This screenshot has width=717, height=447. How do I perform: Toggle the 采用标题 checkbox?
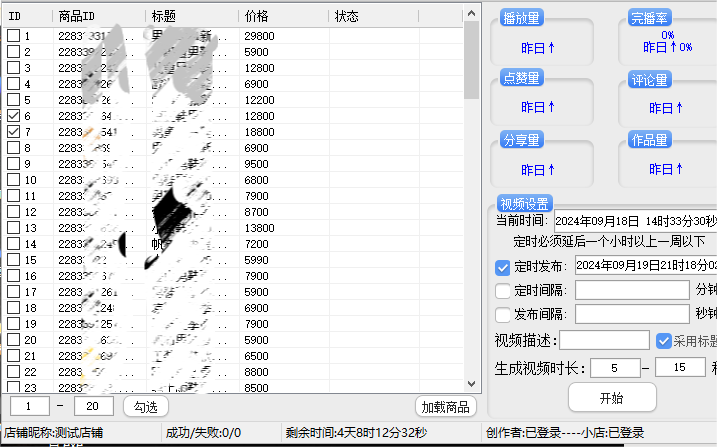click(x=663, y=341)
